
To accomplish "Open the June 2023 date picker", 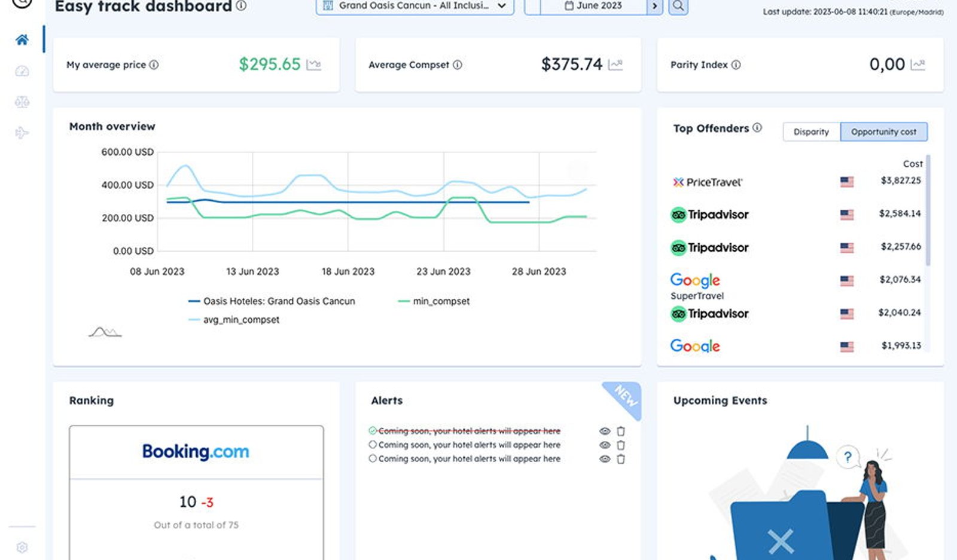I will tap(593, 6).
